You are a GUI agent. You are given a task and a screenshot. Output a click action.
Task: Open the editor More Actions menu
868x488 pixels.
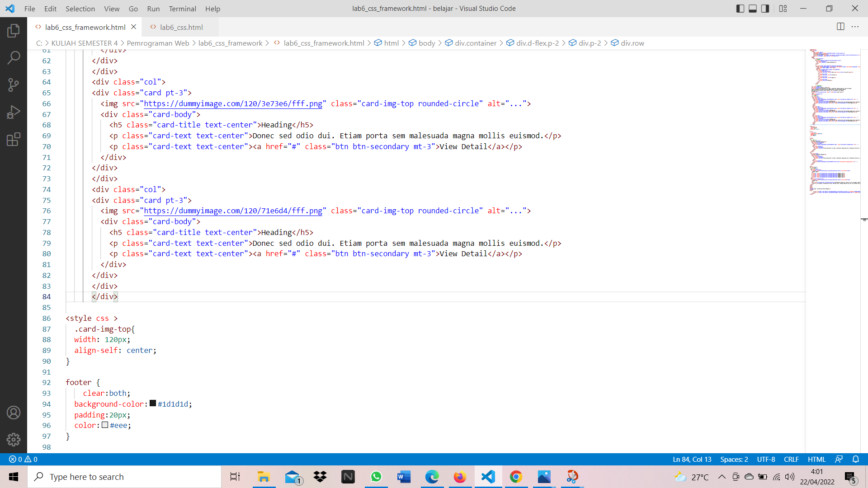pos(856,27)
